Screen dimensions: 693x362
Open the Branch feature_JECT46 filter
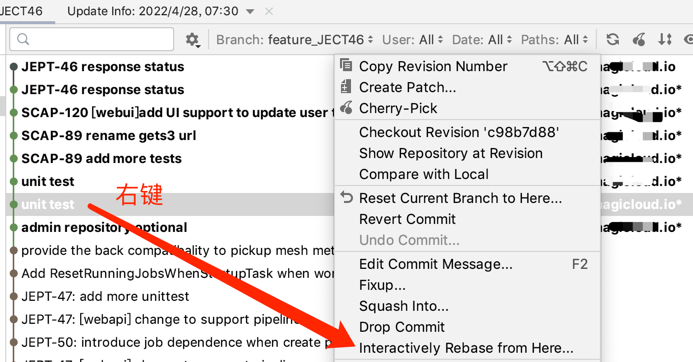294,40
